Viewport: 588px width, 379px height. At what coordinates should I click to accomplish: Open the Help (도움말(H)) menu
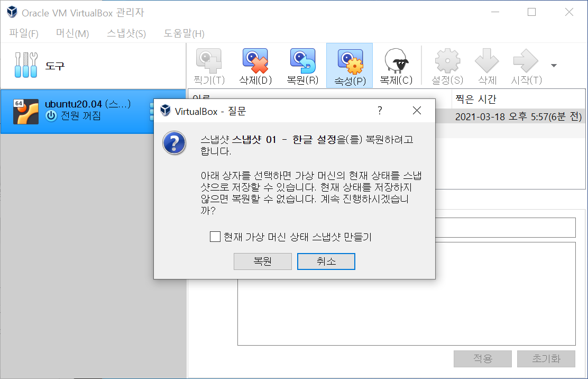(x=184, y=33)
